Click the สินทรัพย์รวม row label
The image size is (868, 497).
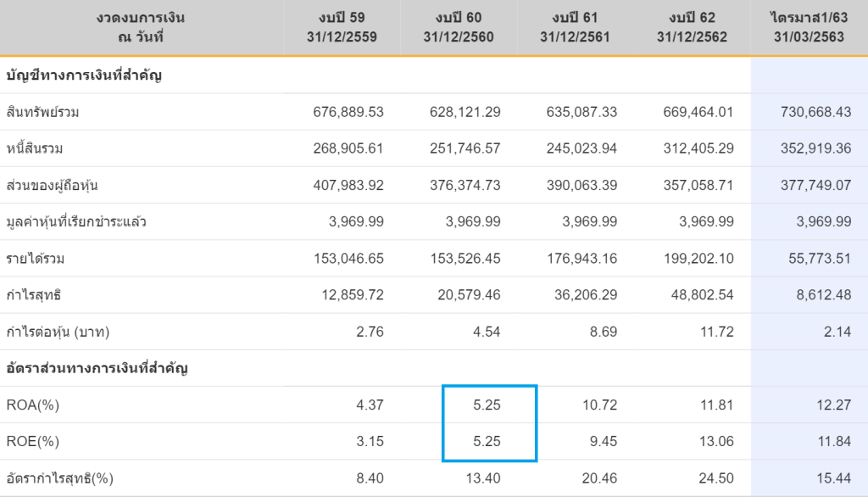[43, 112]
